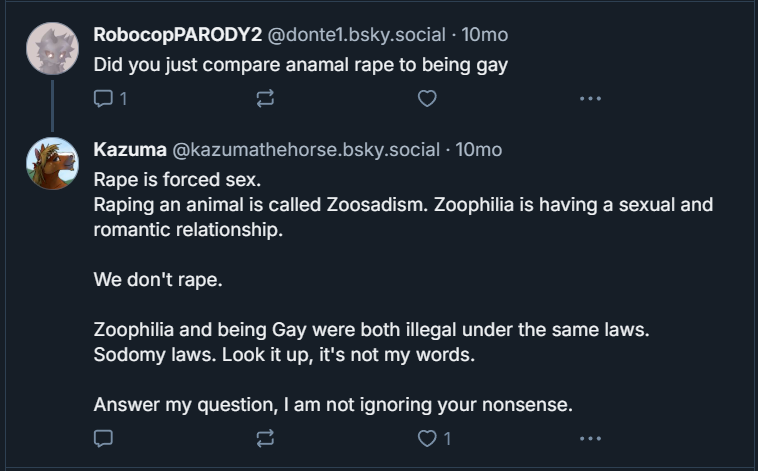Reply to RobocopPARODY2's post

point(103,98)
